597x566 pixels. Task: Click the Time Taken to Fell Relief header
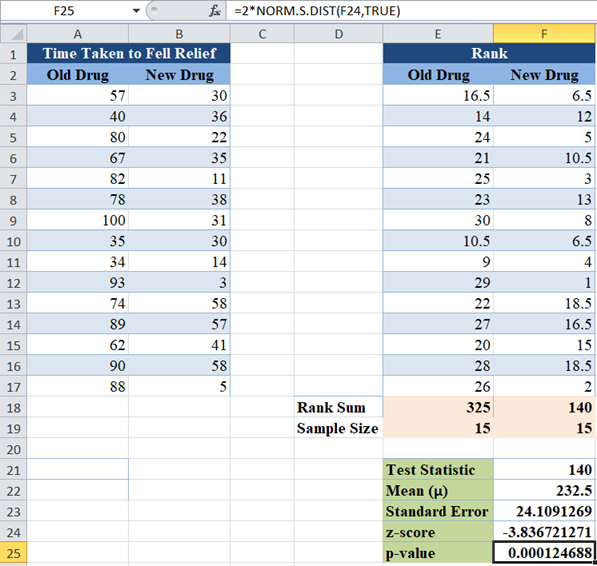point(129,53)
